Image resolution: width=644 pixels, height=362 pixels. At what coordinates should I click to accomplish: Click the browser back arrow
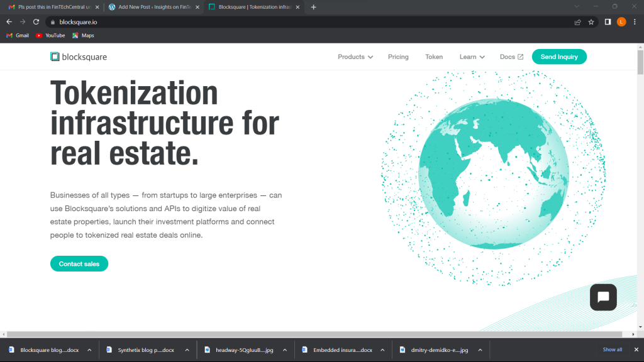point(9,22)
